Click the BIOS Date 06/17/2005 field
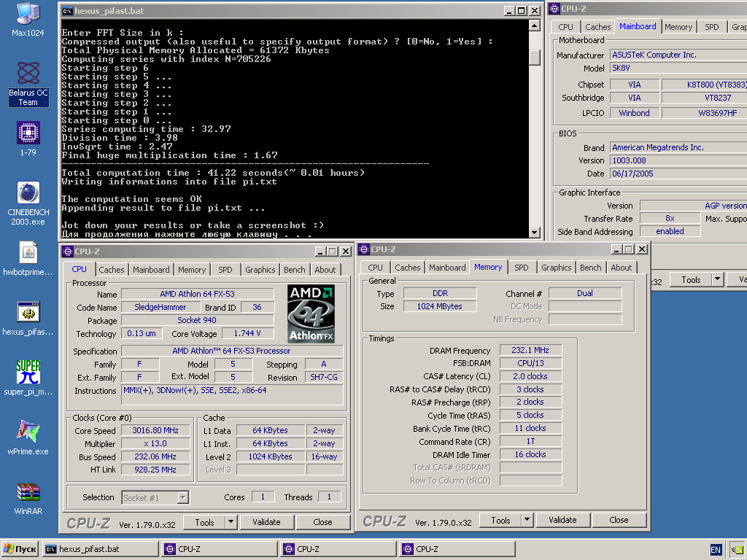 tap(678, 174)
